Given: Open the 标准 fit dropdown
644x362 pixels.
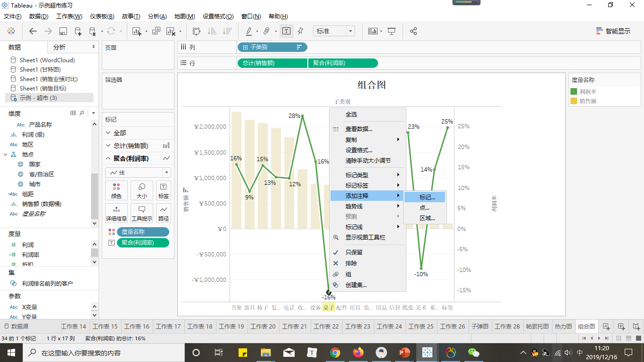Looking at the screenshot, I should click(x=334, y=31).
